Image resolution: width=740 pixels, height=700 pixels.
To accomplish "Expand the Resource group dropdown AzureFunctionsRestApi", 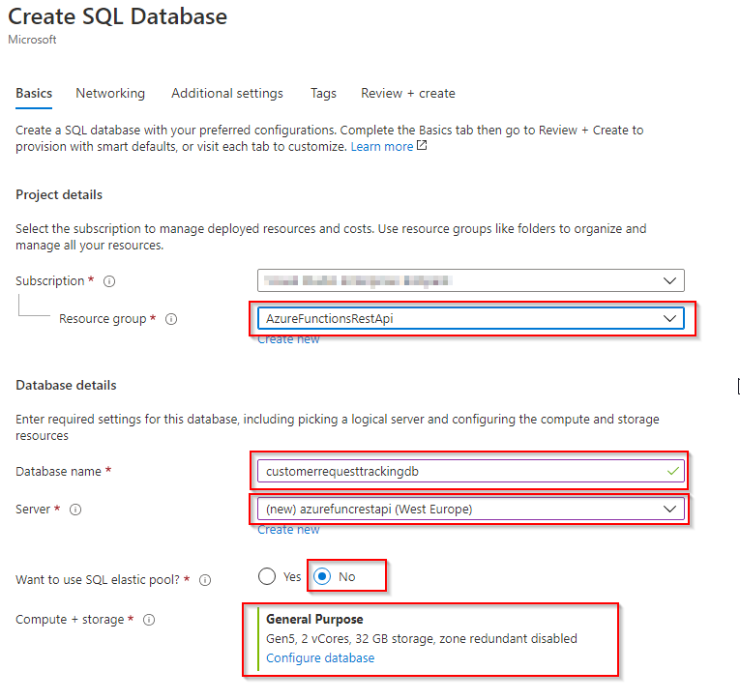I will [x=470, y=318].
